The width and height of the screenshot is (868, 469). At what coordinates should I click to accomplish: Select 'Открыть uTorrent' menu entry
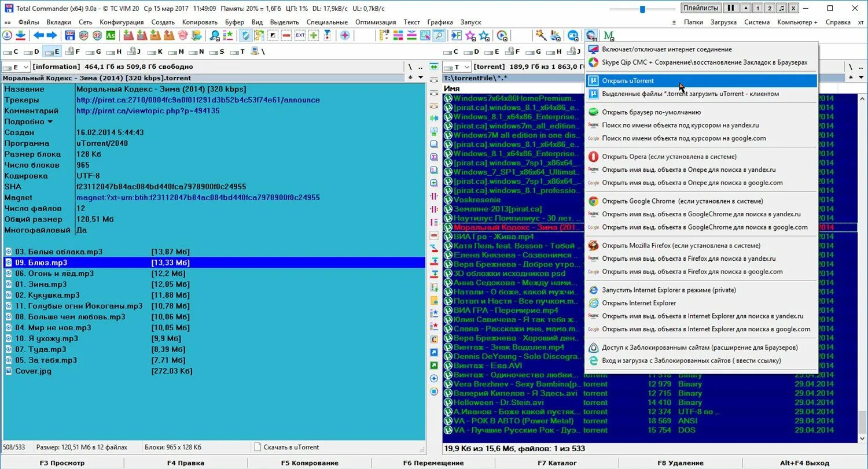tap(701, 80)
